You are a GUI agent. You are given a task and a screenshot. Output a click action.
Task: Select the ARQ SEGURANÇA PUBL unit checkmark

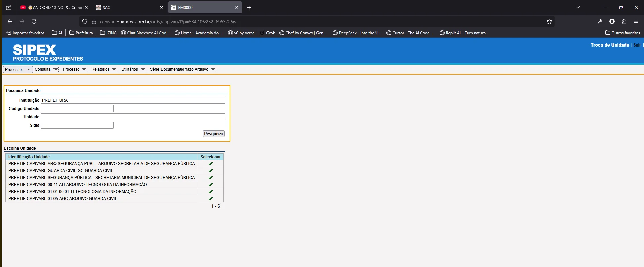click(x=210, y=164)
